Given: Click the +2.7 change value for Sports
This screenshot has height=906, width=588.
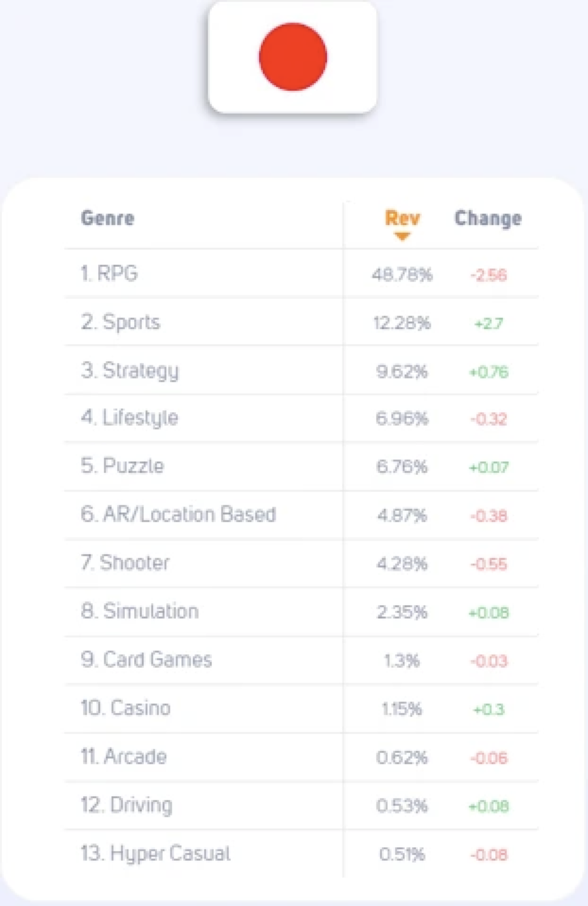Looking at the screenshot, I should 489,323.
